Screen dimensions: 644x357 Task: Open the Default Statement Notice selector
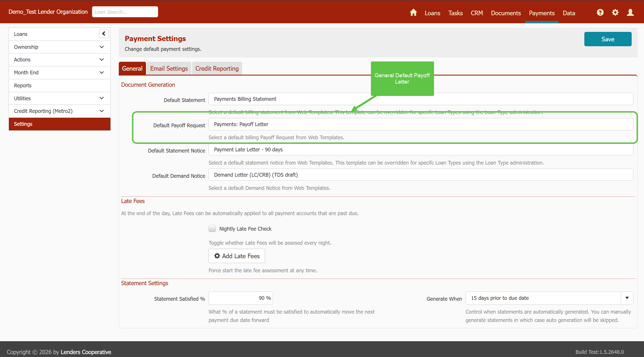point(421,150)
